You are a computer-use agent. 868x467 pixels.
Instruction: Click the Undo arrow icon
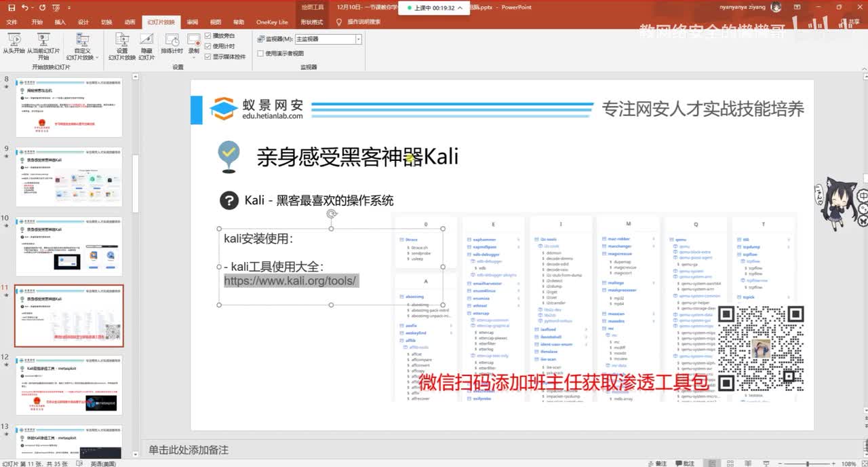(x=25, y=7)
